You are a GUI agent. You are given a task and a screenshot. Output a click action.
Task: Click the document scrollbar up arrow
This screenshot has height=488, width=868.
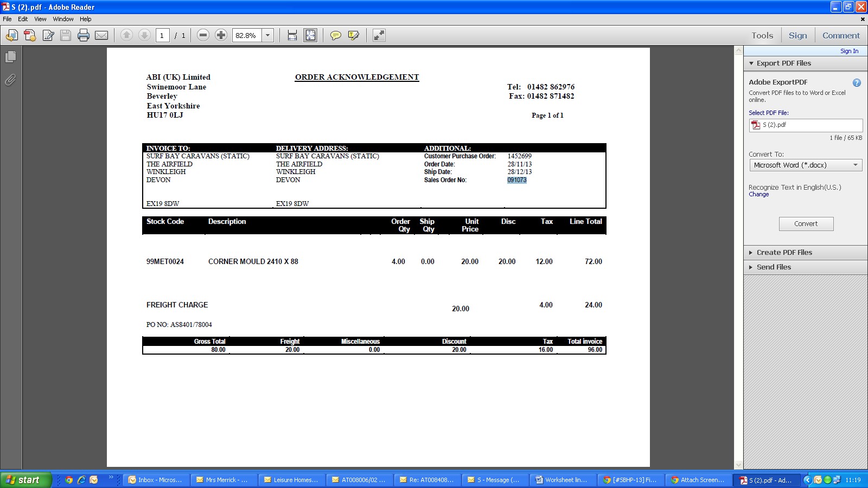pyautogui.click(x=738, y=50)
